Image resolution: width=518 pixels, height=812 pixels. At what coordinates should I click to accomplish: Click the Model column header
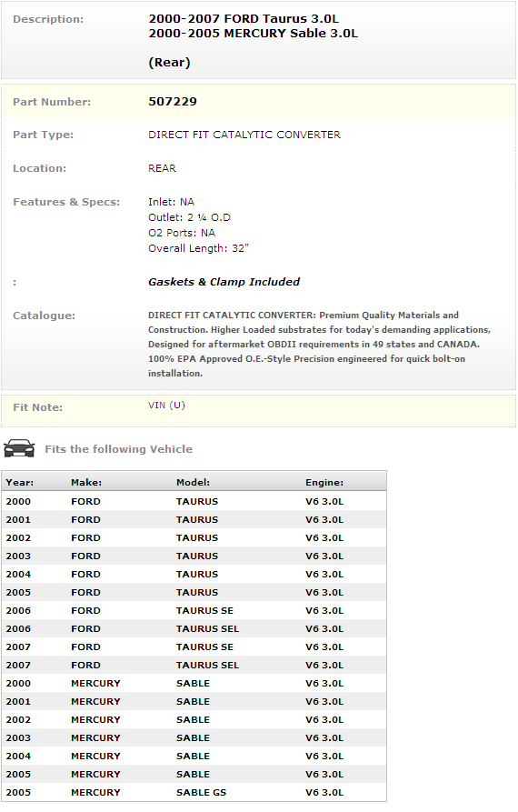[x=193, y=482]
